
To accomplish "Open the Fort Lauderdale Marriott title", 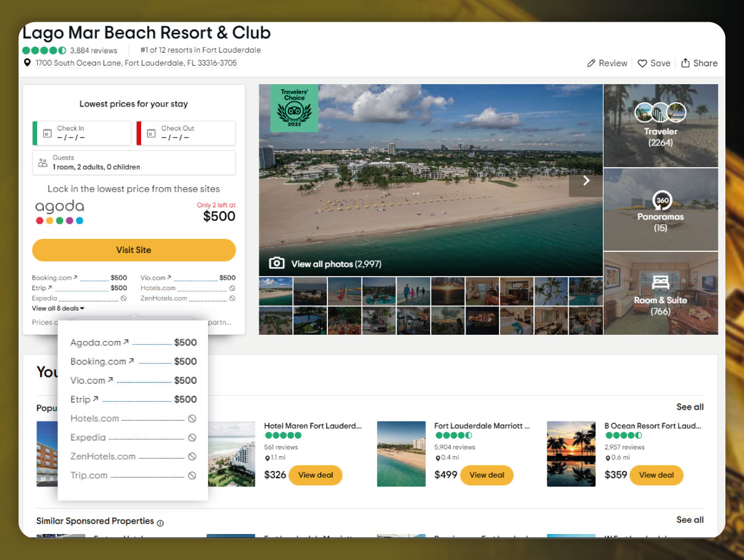I will [x=482, y=426].
